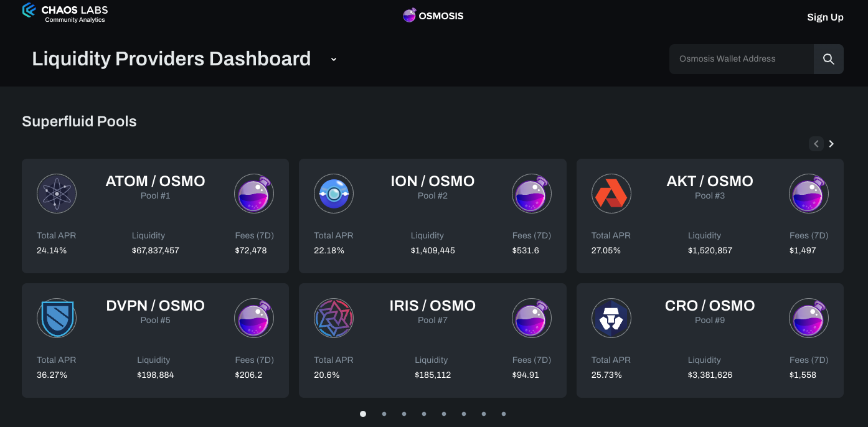The height and width of the screenshot is (427, 868).
Task: Click the 22.18% Total APR value
Action: [329, 250]
